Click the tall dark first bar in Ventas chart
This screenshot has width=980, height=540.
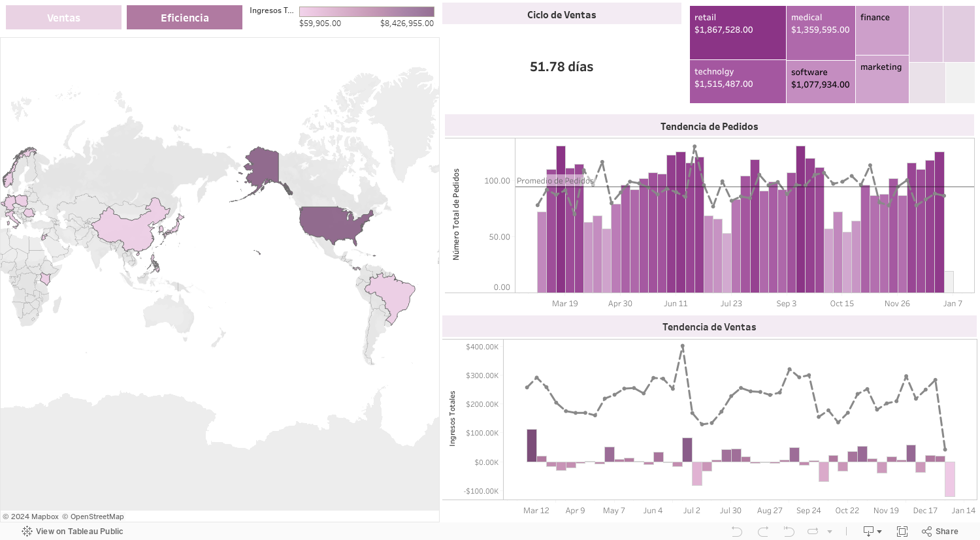532,446
